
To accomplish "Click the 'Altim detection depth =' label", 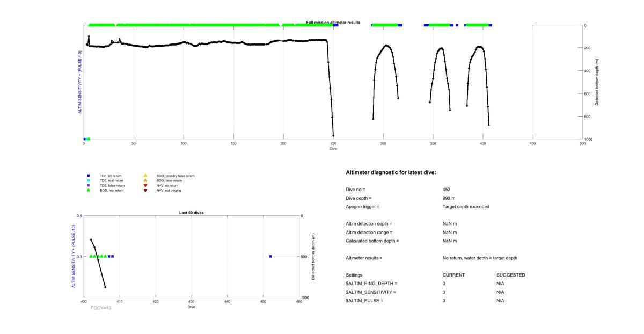I will coord(369,224).
